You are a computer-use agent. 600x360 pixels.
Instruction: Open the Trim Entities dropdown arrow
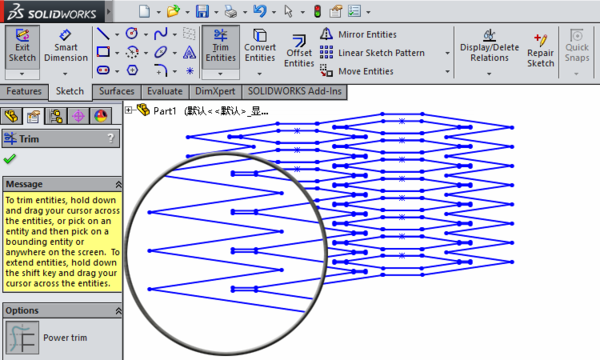(220, 73)
